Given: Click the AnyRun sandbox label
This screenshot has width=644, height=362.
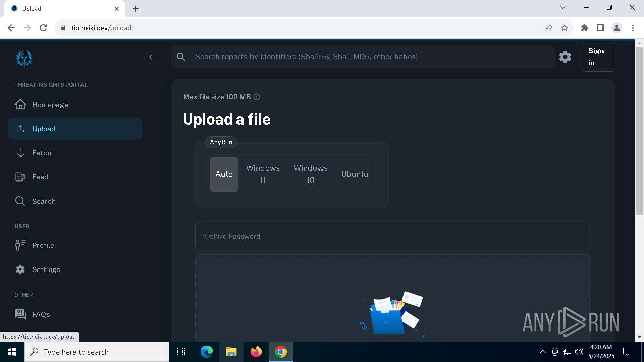Looking at the screenshot, I should (221, 142).
